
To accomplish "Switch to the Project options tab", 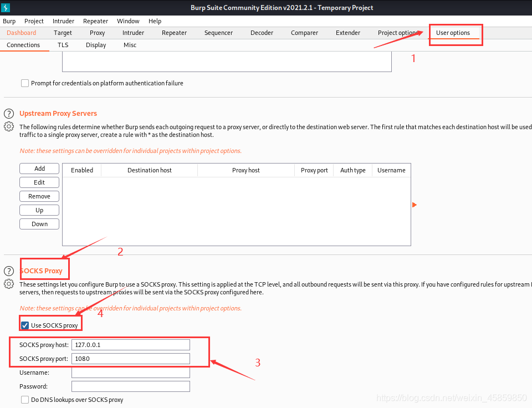I will point(398,33).
